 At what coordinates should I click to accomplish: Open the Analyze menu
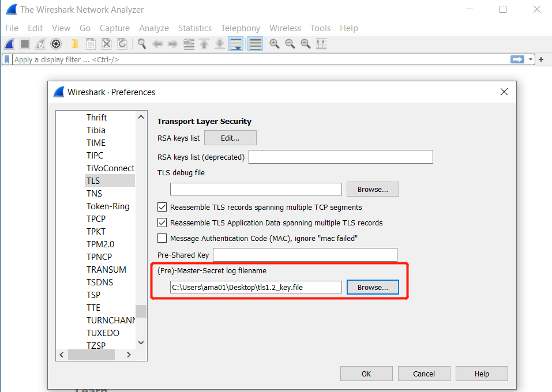[x=154, y=28]
